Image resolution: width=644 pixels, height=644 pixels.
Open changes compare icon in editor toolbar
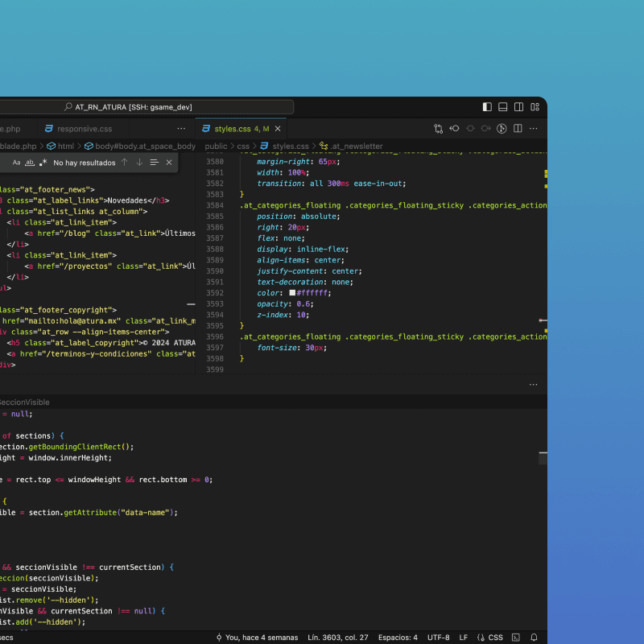(x=438, y=129)
